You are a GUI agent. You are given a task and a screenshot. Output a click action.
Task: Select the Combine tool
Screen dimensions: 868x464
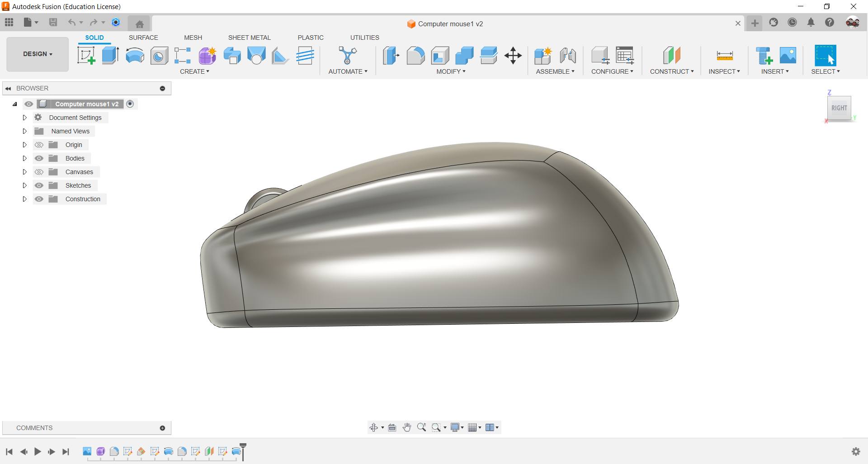pyautogui.click(x=464, y=56)
